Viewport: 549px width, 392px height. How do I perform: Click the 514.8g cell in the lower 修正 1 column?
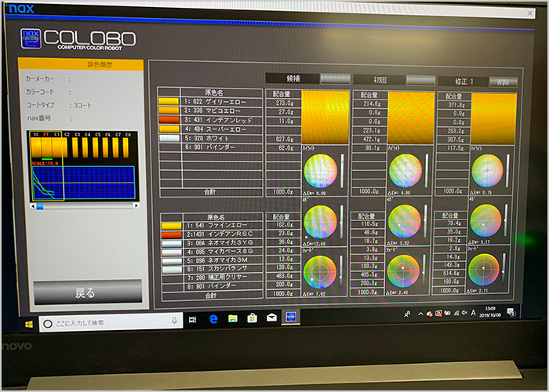click(449, 273)
